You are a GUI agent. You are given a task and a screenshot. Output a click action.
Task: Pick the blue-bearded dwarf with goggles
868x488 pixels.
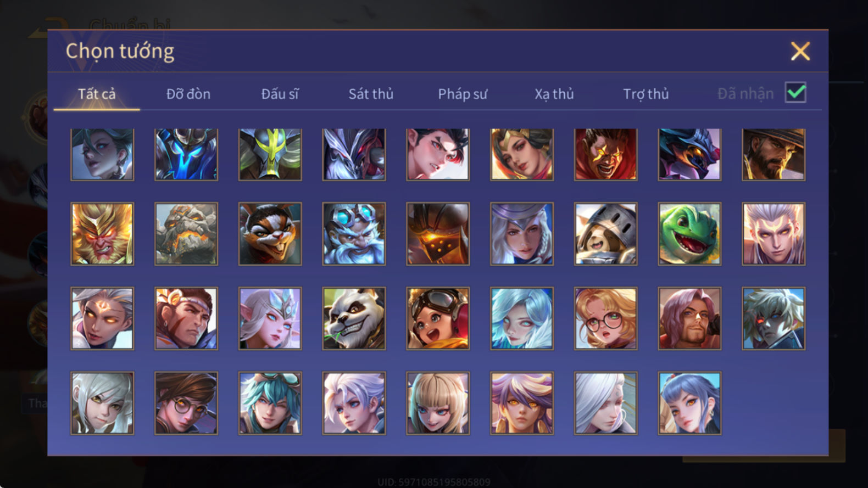click(x=354, y=234)
